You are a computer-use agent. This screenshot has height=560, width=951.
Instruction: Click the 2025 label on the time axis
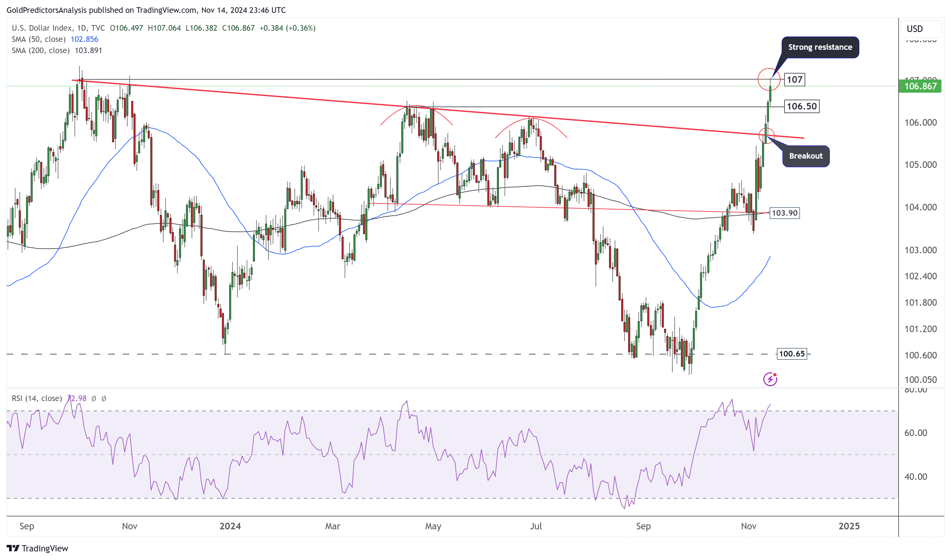pos(849,526)
